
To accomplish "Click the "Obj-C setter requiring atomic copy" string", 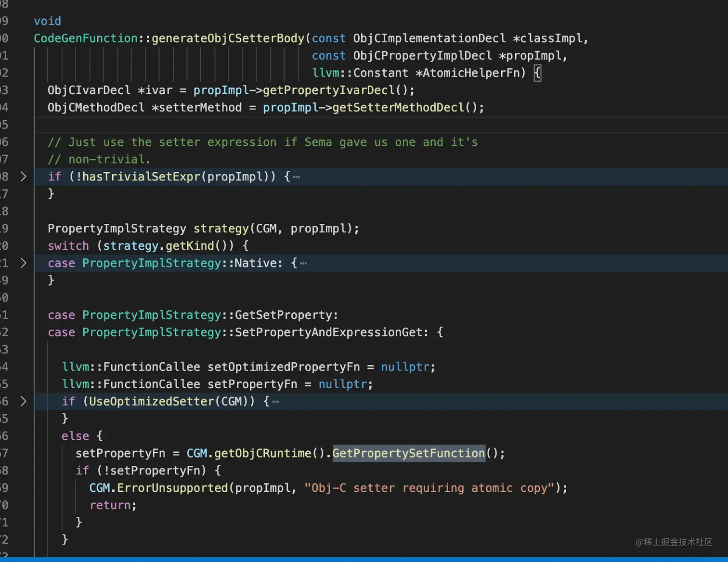I will coord(429,488).
